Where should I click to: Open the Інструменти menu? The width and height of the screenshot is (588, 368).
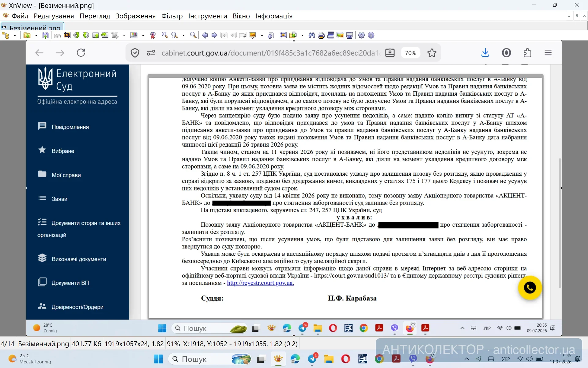coord(208,16)
